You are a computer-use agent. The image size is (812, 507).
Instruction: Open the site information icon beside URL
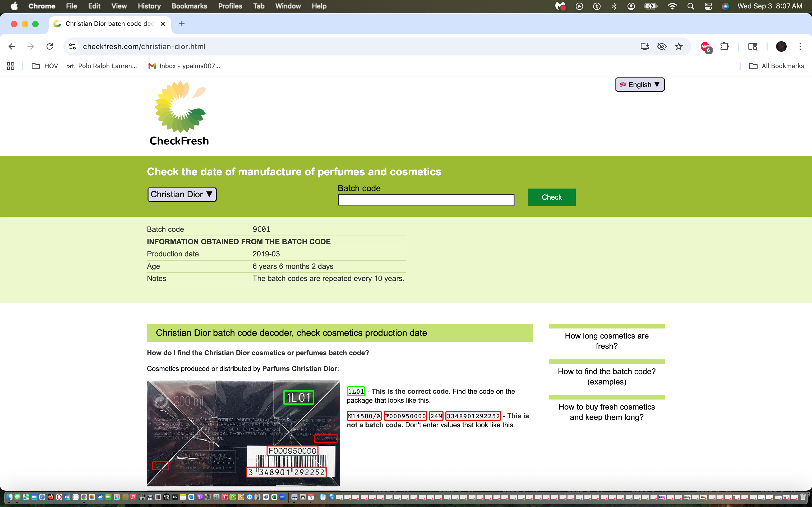pyautogui.click(x=72, y=47)
